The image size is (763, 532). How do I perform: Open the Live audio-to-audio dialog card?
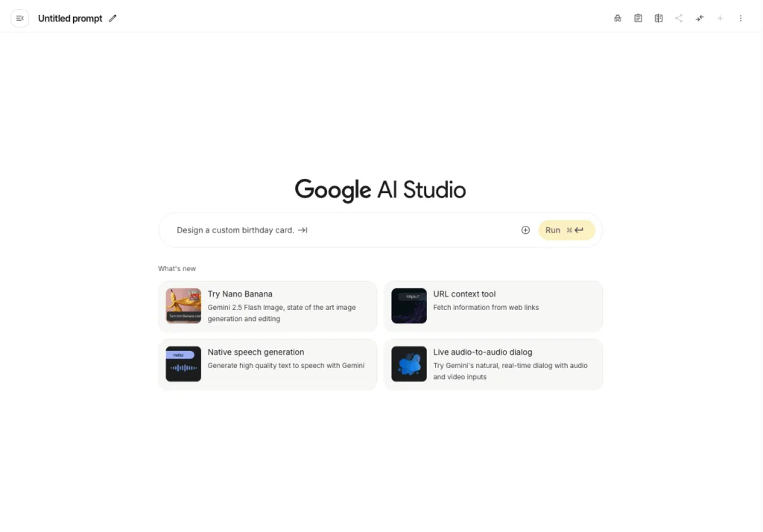(x=493, y=364)
